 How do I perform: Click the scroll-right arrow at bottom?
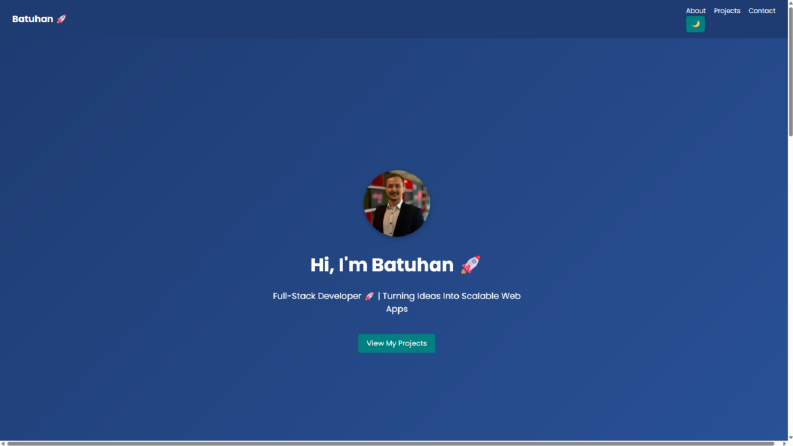(x=784, y=443)
